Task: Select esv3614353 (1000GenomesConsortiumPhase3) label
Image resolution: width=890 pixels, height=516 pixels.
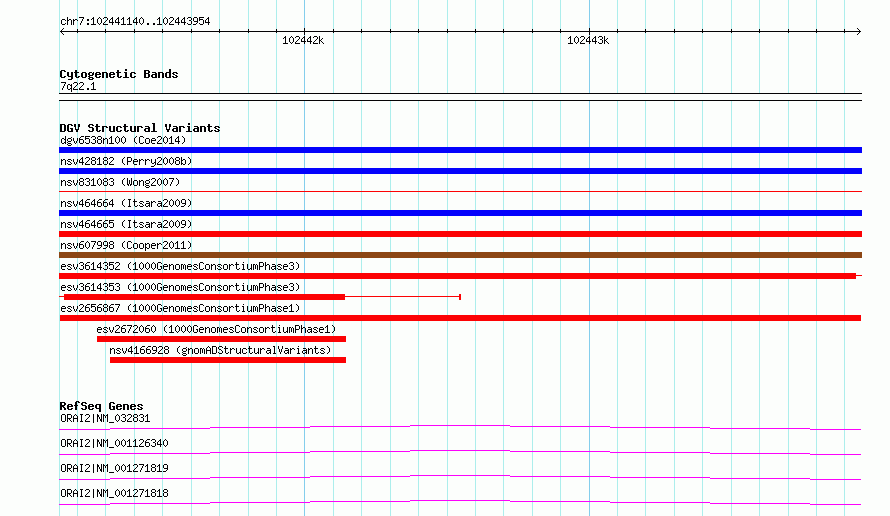Action: (180, 287)
